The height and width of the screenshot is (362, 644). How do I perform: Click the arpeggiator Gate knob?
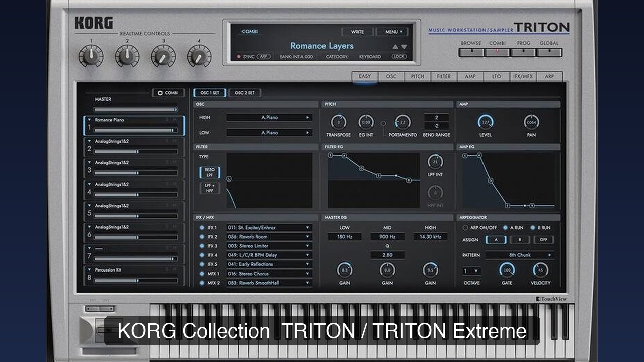pyautogui.click(x=507, y=270)
